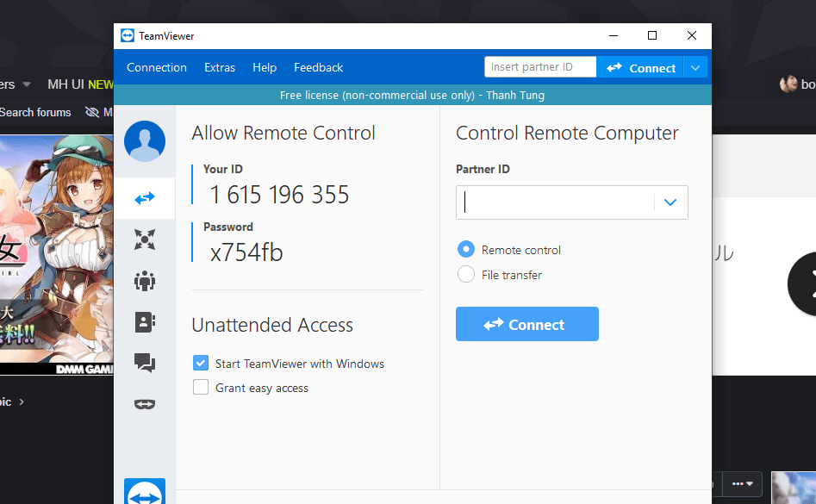Open the Meeting people sidebar icon
The image size is (816, 504).
point(145,281)
